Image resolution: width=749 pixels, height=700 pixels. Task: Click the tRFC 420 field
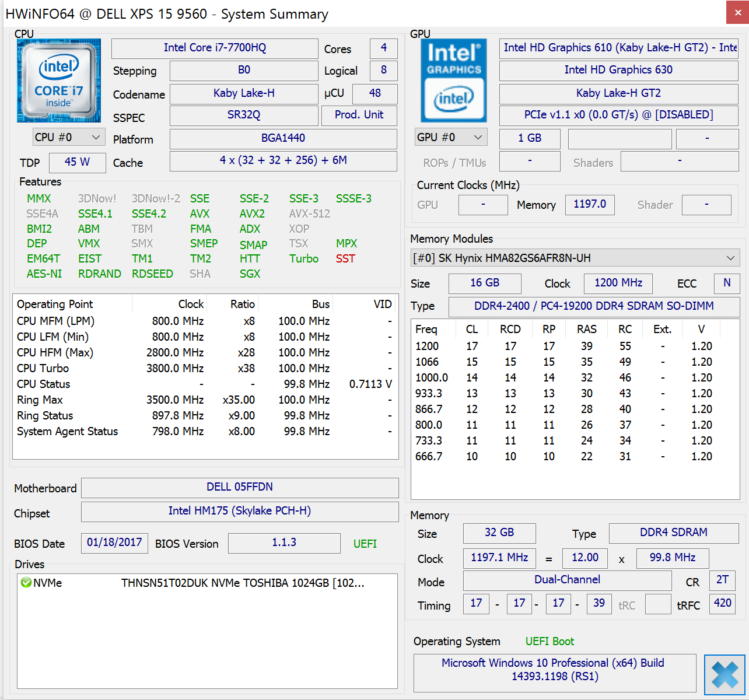(x=722, y=603)
